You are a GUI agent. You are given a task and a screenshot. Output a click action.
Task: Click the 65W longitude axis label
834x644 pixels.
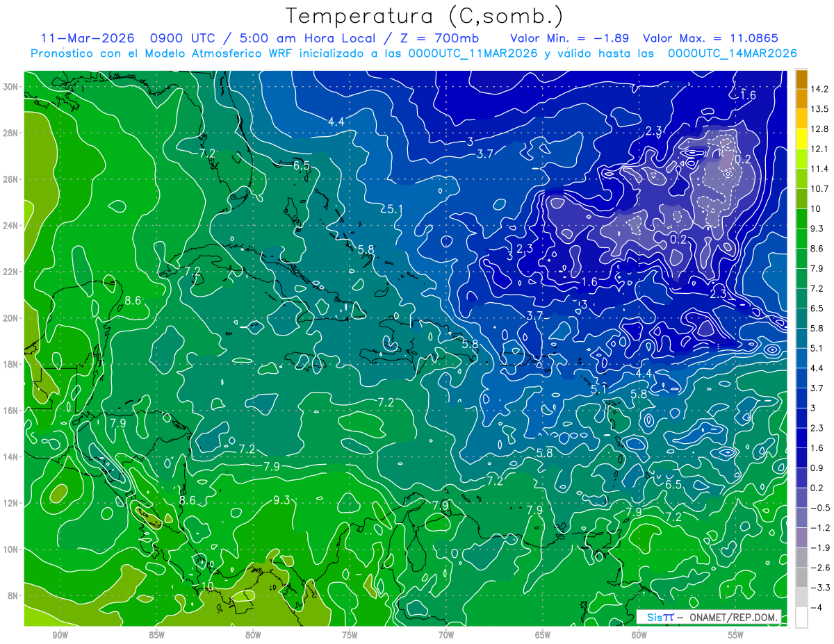click(x=543, y=635)
